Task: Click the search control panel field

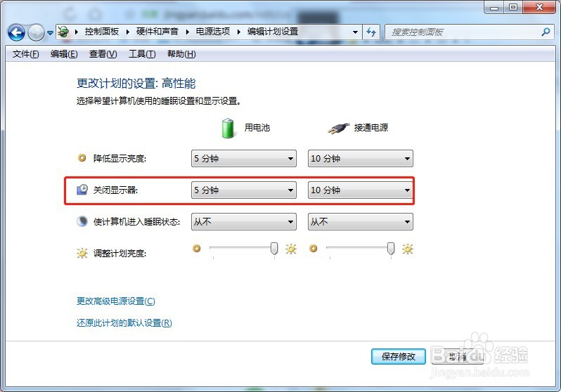Action: point(465,32)
